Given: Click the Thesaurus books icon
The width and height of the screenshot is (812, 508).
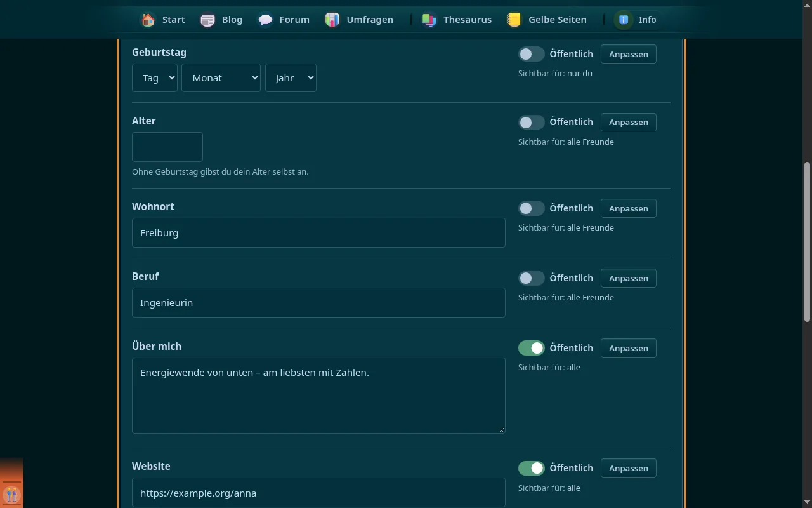Looking at the screenshot, I should tap(429, 20).
